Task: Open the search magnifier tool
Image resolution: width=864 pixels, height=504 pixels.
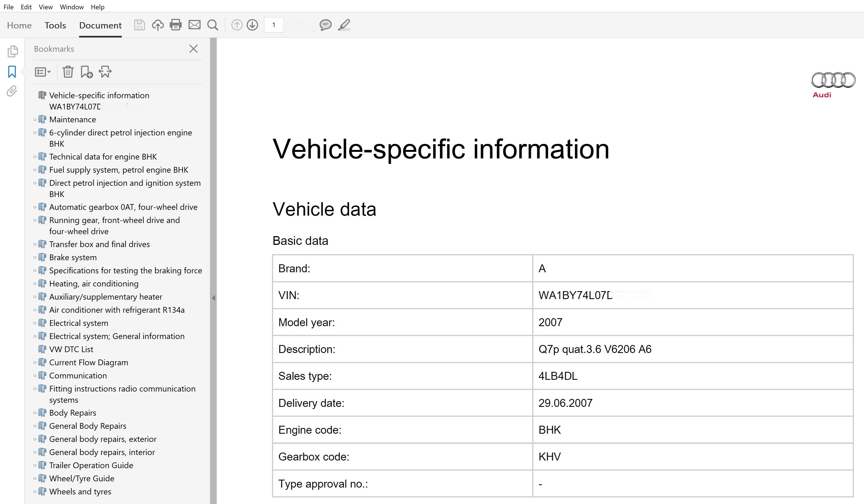Action: [x=213, y=25]
